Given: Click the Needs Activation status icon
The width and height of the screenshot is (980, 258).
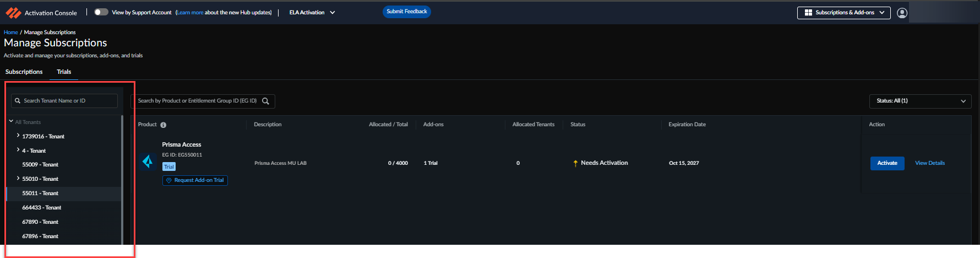Looking at the screenshot, I should pyautogui.click(x=575, y=163).
